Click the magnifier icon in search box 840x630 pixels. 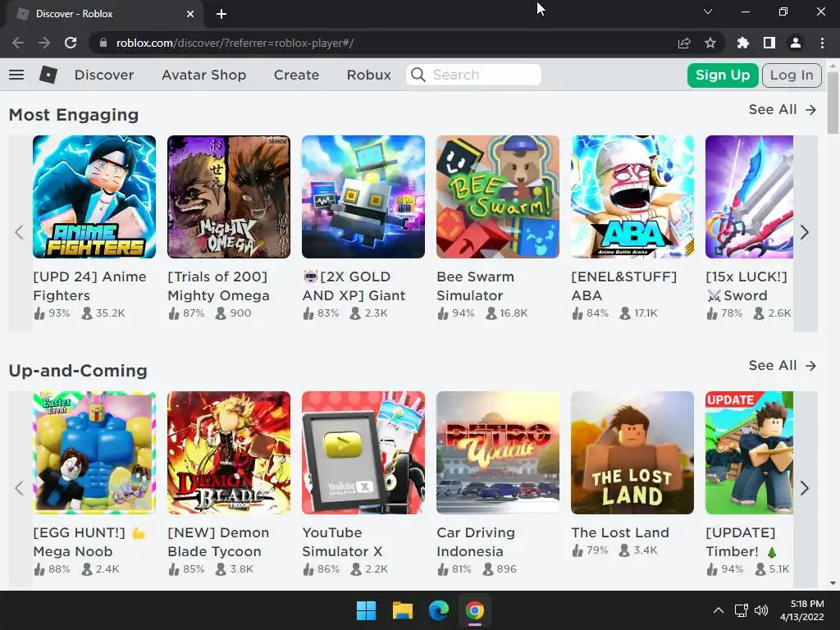pyautogui.click(x=418, y=75)
